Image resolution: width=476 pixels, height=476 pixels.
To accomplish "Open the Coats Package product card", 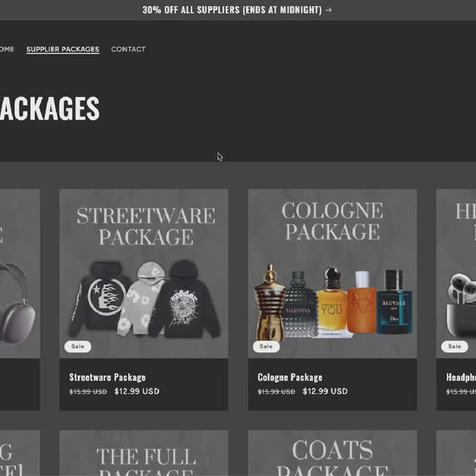I will (x=332, y=453).
